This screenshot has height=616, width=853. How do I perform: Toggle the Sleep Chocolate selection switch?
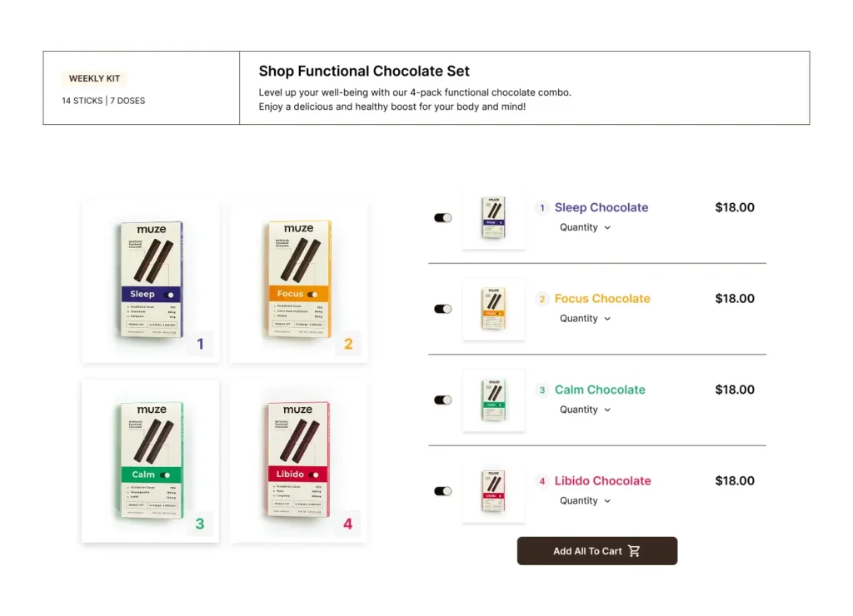[x=442, y=218]
